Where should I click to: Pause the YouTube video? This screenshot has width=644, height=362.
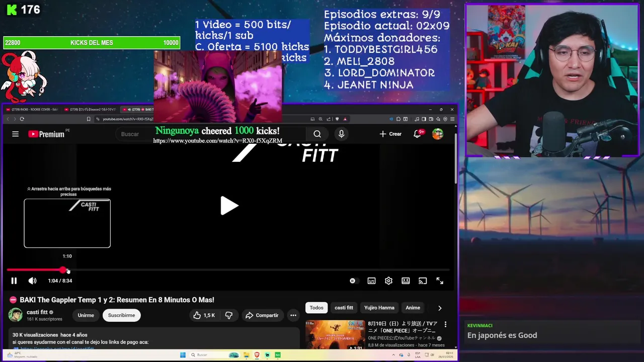point(14,281)
